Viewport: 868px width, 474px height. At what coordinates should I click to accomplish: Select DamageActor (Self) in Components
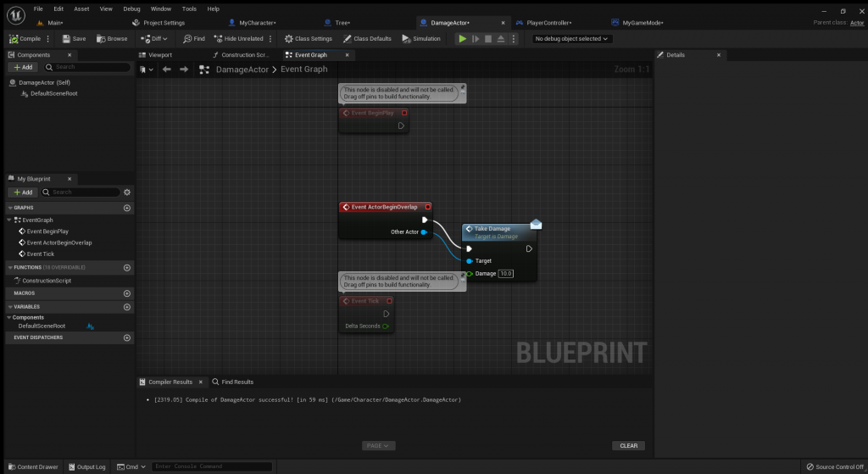(x=44, y=82)
